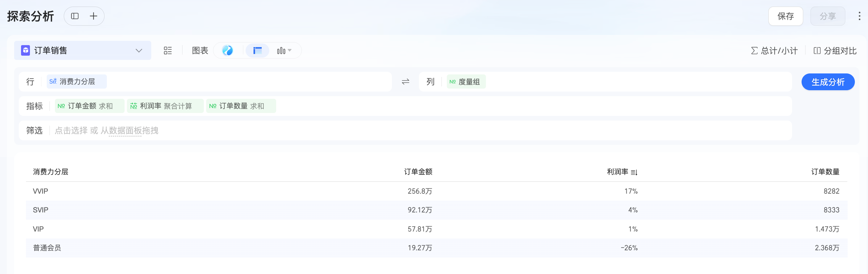This screenshot has width=868, height=274.
Task: Click the 保存 button
Action: tap(785, 16)
